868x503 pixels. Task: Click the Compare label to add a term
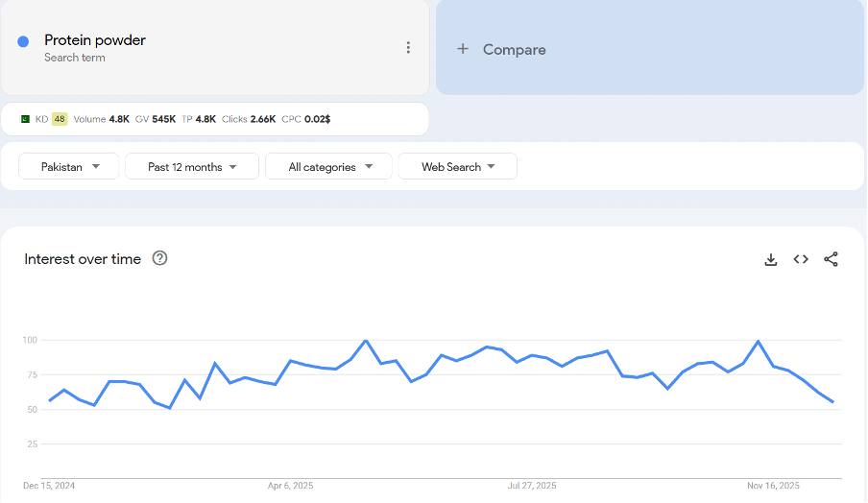[514, 50]
